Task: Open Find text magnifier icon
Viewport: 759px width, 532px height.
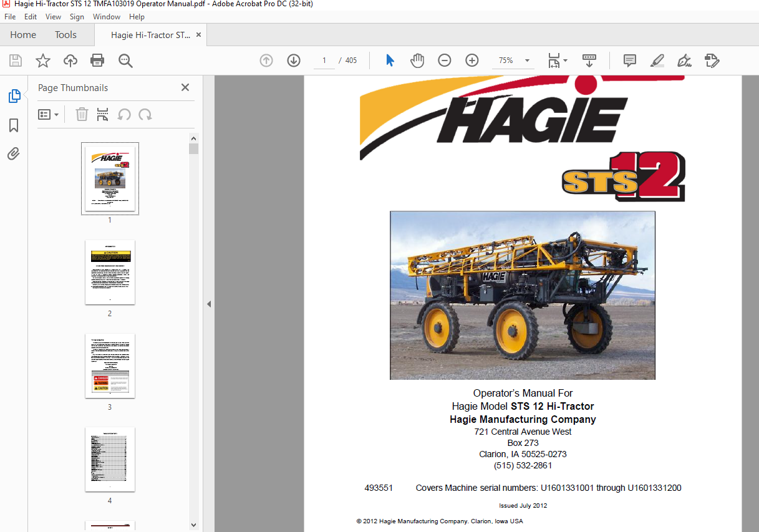Action: coord(125,60)
